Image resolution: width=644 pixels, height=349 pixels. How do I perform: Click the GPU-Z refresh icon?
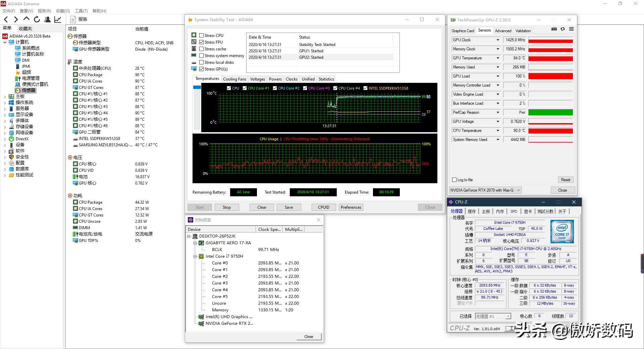pyautogui.click(x=563, y=29)
